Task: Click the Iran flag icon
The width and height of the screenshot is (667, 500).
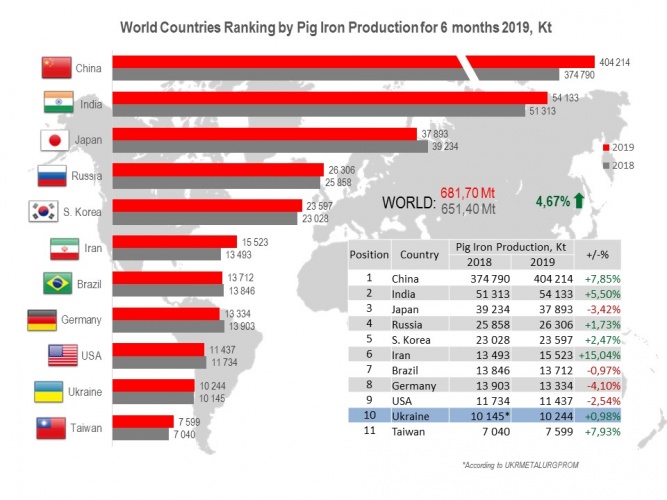Action: coord(63,249)
